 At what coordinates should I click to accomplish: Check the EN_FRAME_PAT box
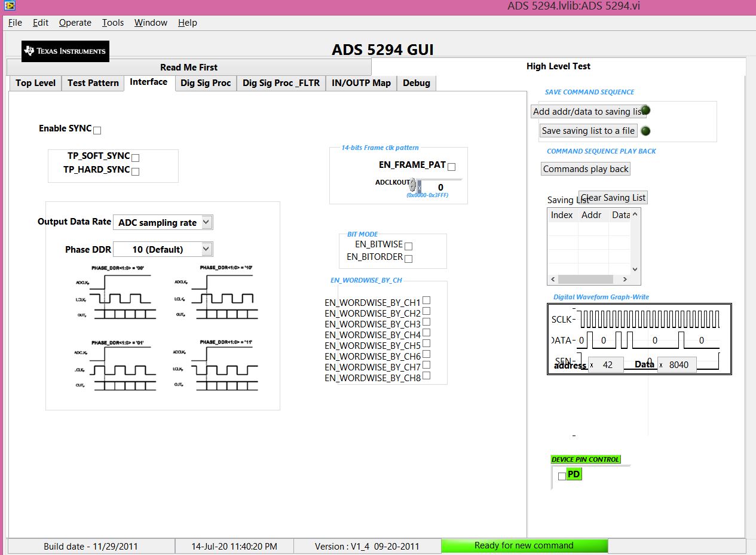coord(452,167)
